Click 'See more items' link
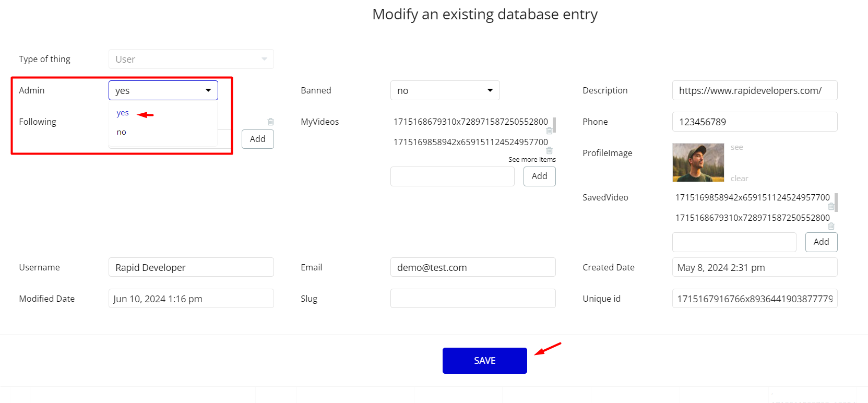The height and width of the screenshot is (403, 868). point(532,160)
